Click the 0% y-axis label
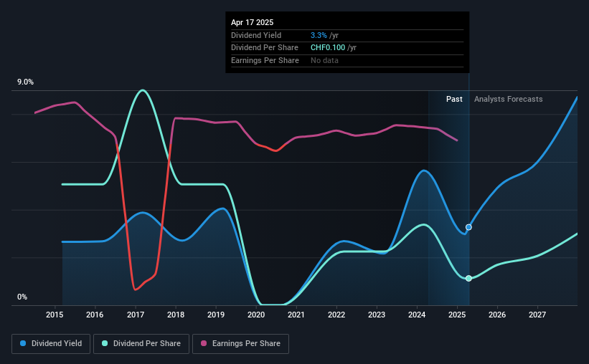Image resolution: width=589 pixels, height=364 pixels. pyautogui.click(x=22, y=297)
